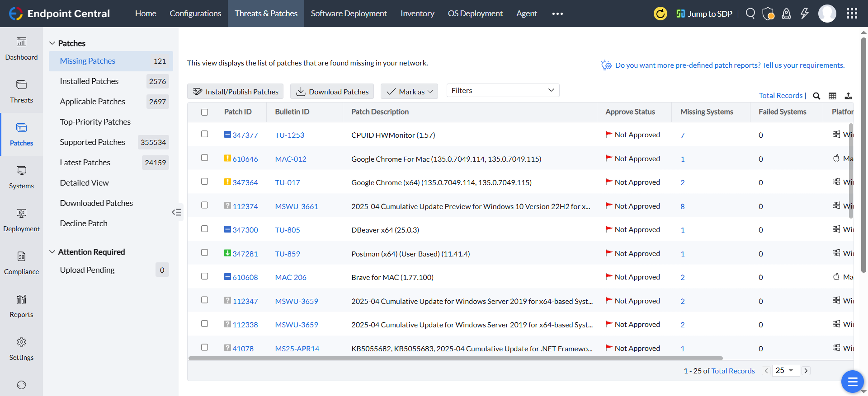Click the export icon above the table

pyautogui.click(x=848, y=96)
